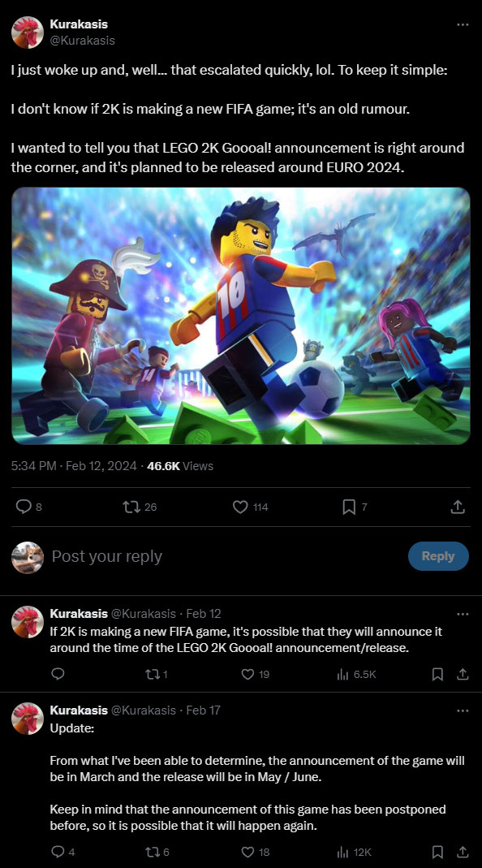Bookmark the Feb 17 reply
The width and height of the screenshot is (482, 868).
pyautogui.click(x=437, y=853)
